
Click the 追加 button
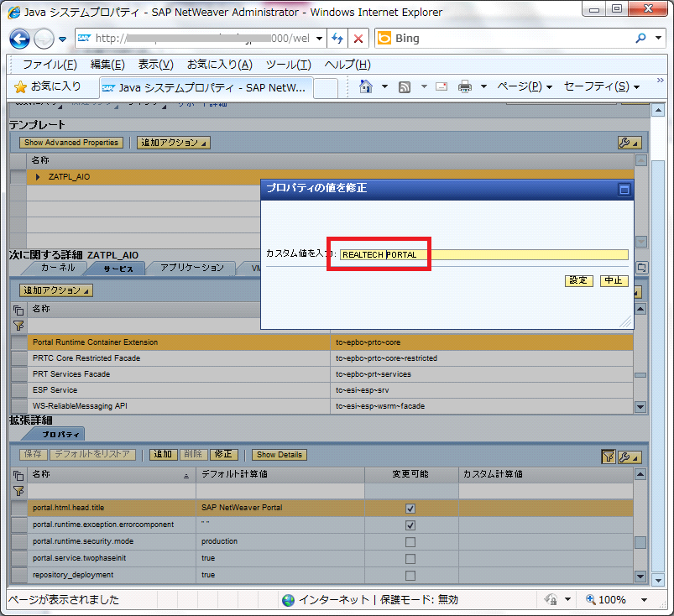[164, 454]
